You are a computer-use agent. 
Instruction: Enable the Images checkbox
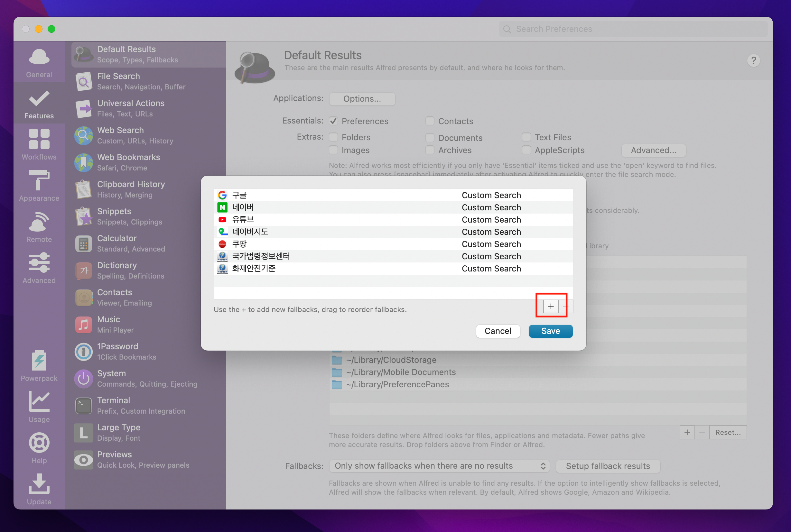click(333, 150)
